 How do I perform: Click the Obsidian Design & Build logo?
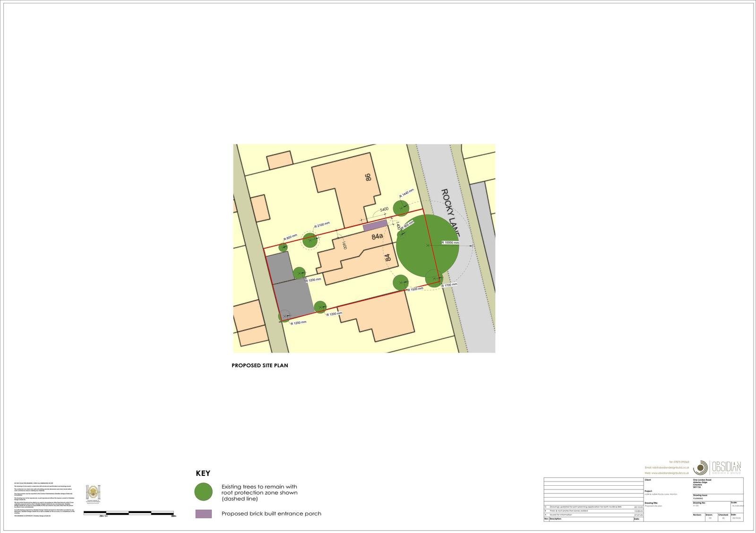point(717,467)
